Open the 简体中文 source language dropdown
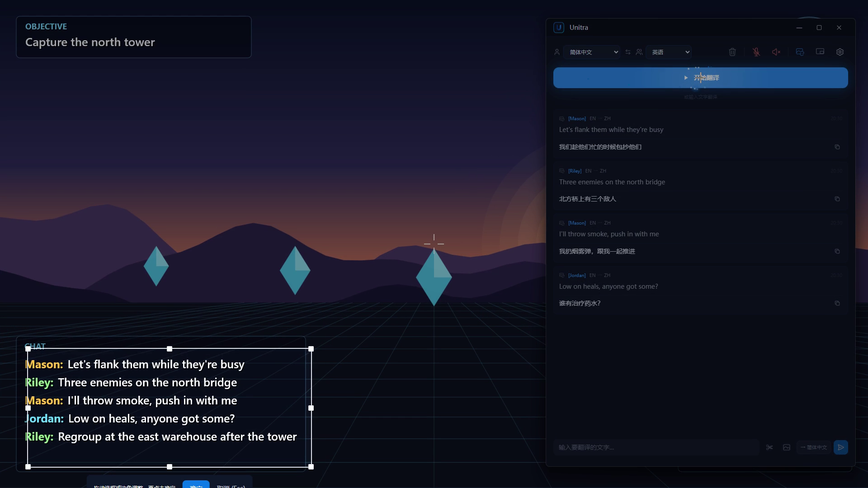The image size is (868, 488). (x=592, y=52)
